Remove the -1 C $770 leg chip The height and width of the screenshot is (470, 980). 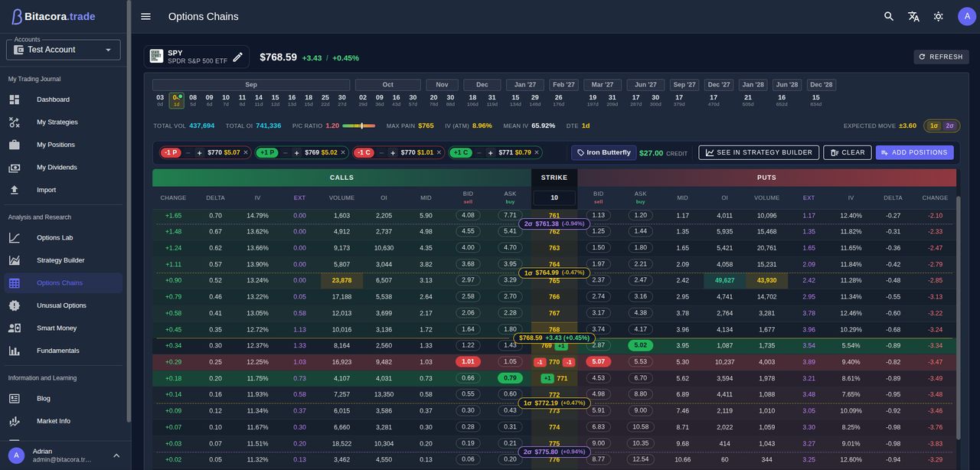click(439, 152)
